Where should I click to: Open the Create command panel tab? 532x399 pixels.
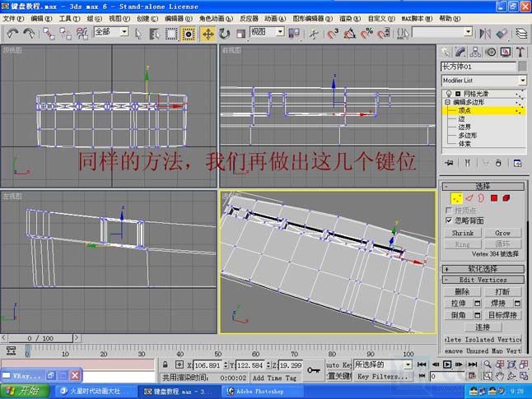pyautogui.click(x=446, y=52)
